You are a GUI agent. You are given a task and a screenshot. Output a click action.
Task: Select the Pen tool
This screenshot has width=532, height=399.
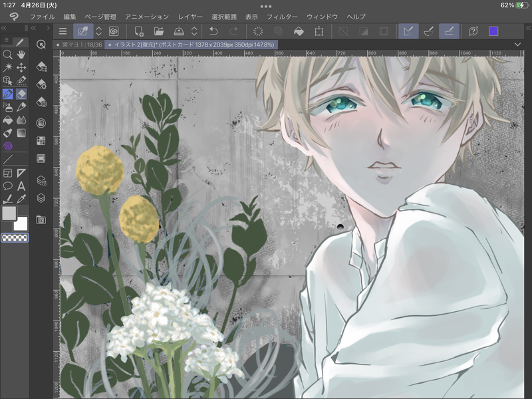7,94
